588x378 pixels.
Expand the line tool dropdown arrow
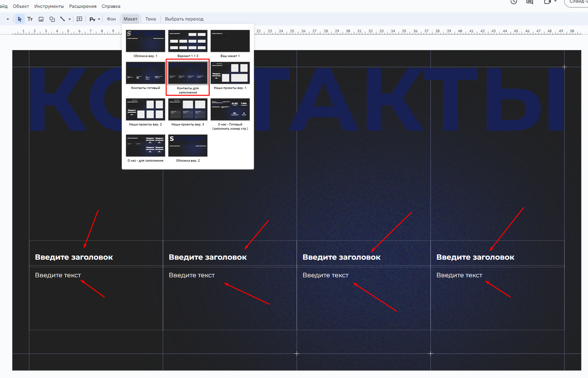[70, 19]
